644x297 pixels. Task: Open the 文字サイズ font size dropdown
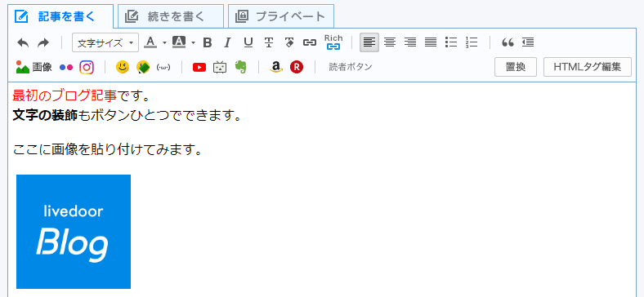coord(105,42)
